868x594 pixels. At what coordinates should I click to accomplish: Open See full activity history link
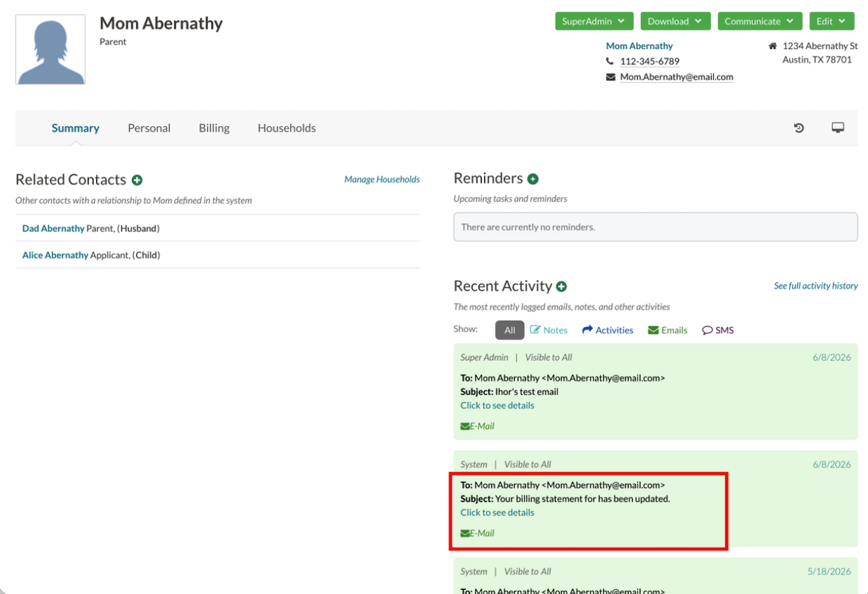pyautogui.click(x=816, y=286)
